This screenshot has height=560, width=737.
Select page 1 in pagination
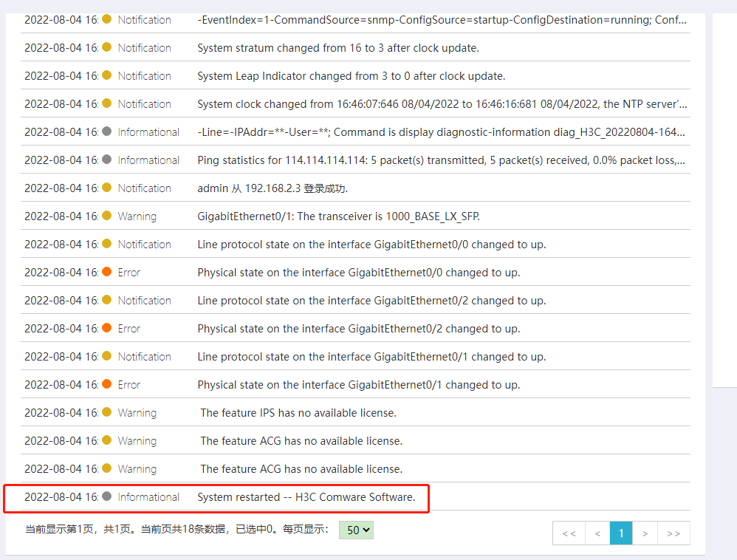pos(621,533)
